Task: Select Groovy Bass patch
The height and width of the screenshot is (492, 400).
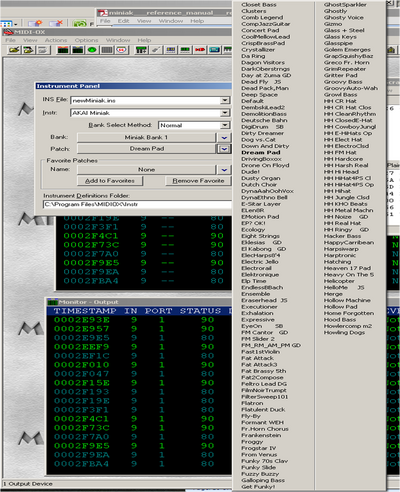Action: (x=343, y=82)
